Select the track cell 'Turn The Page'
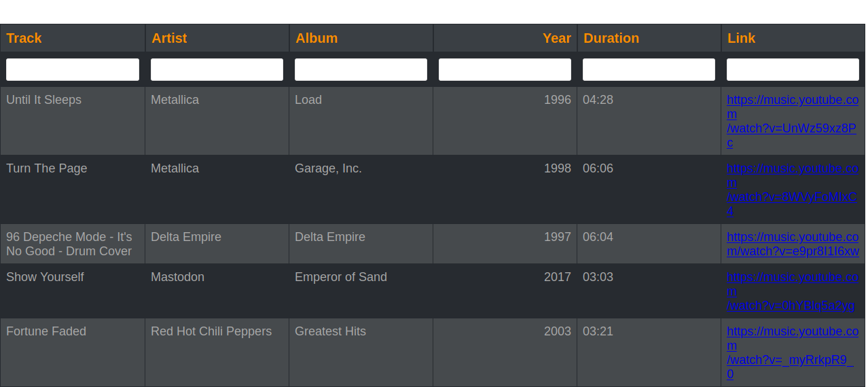This screenshot has height=387, width=868. tap(73, 189)
